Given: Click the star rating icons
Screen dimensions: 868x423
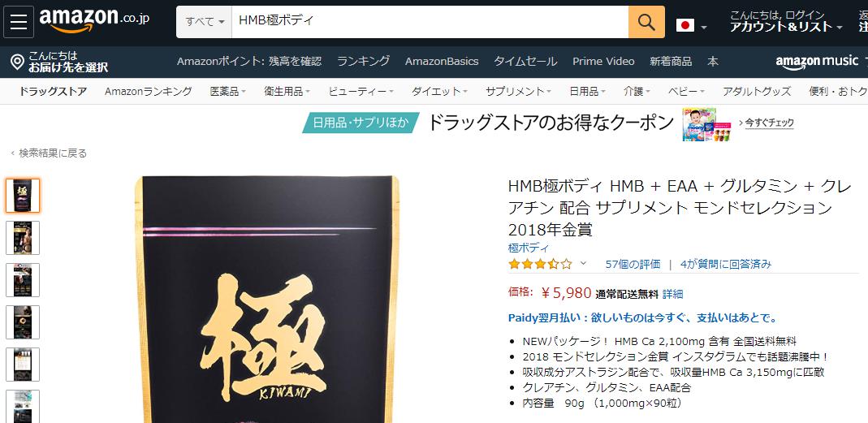Looking at the screenshot, I should click(540, 264).
